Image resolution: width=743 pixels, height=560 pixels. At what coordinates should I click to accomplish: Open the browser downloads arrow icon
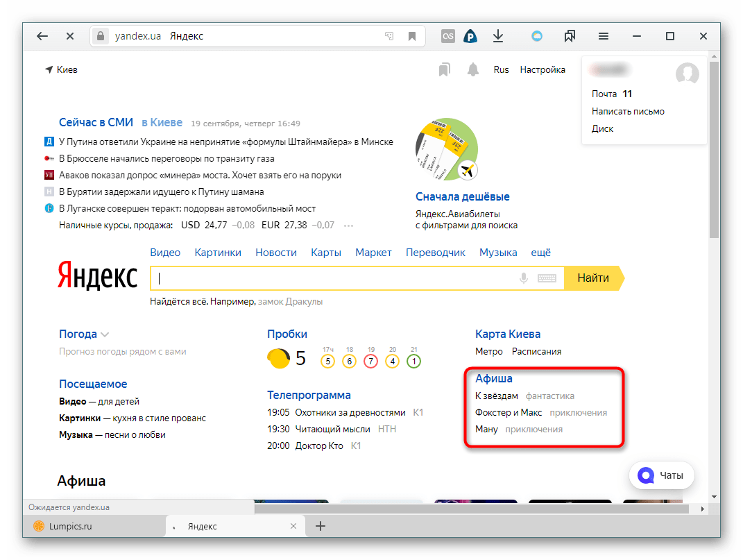click(x=497, y=36)
